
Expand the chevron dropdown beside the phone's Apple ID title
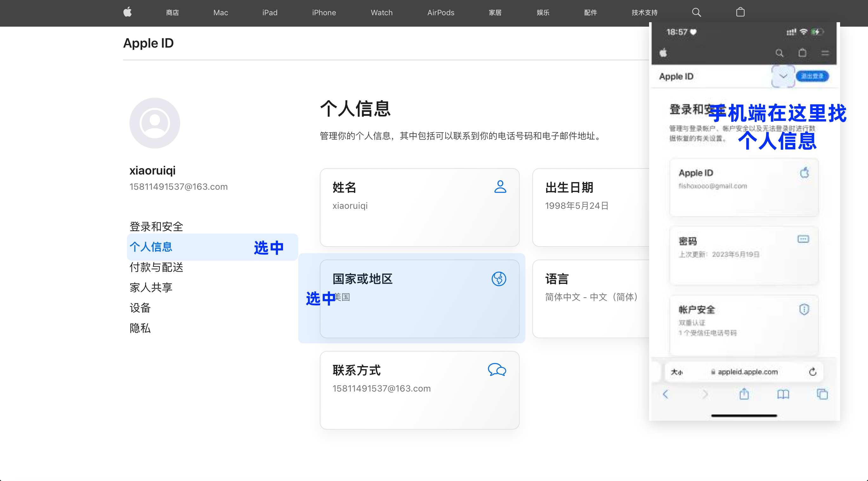click(783, 76)
